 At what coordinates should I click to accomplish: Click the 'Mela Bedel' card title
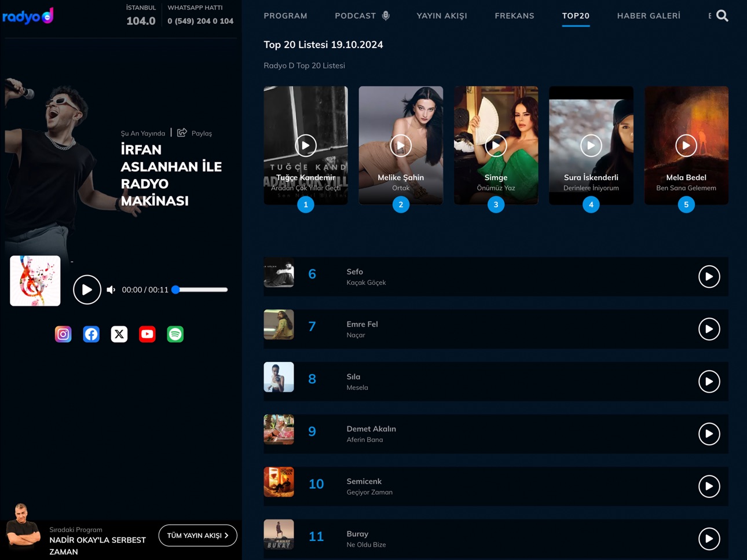coord(686,178)
